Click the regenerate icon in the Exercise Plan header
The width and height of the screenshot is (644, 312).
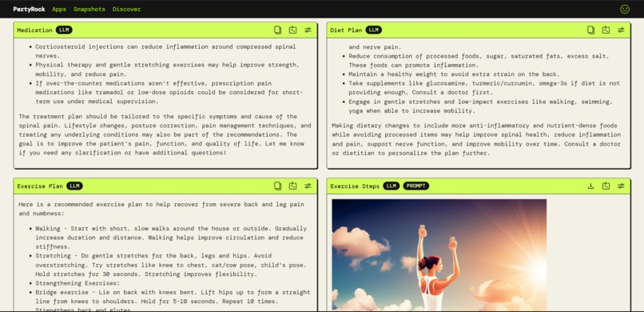[x=292, y=186]
